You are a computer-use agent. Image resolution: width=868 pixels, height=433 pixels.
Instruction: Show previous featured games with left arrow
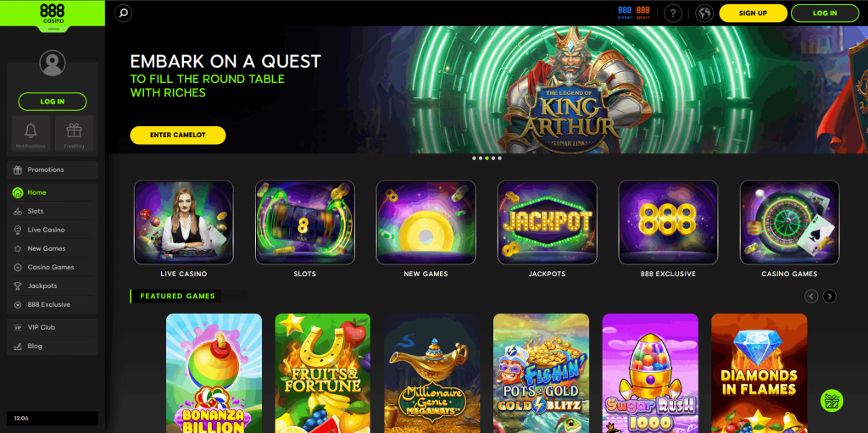coord(811,297)
